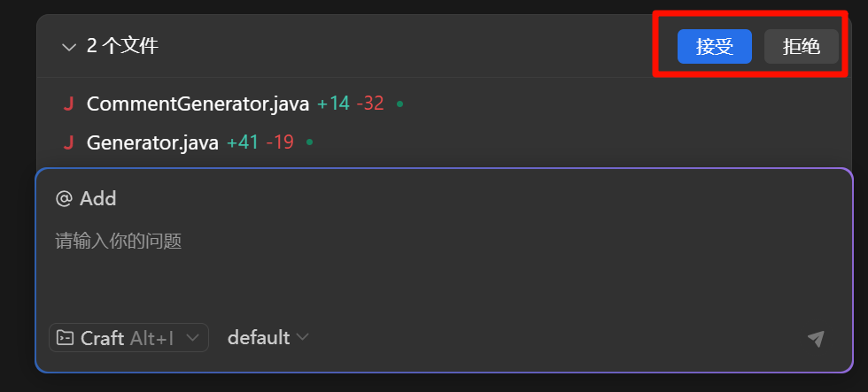Click the @ symbol icon
This screenshot has width=868, height=392.
(x=64, y=199)
